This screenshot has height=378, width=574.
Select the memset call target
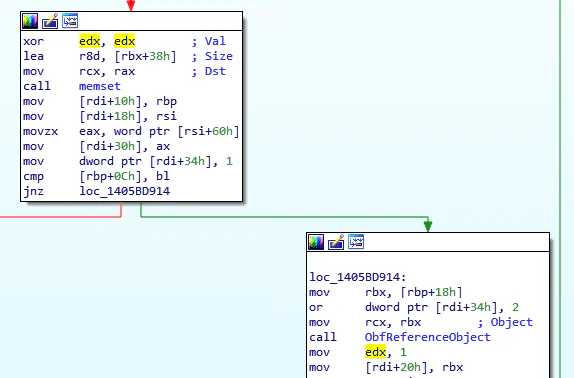click(x=100, y=86)
